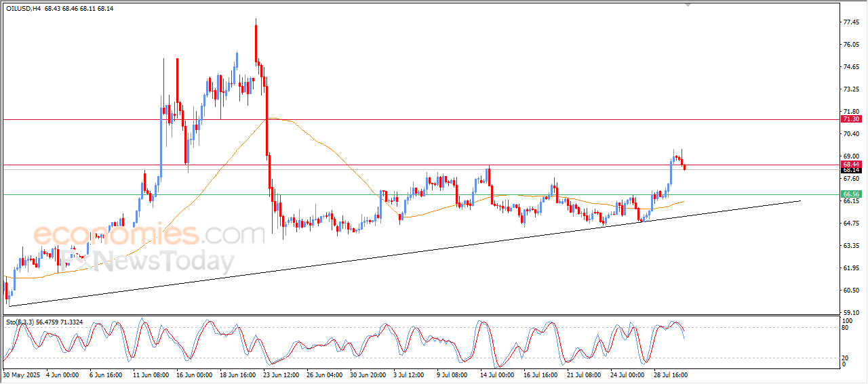Click the 69.00 price axis label

coord(851,156)
